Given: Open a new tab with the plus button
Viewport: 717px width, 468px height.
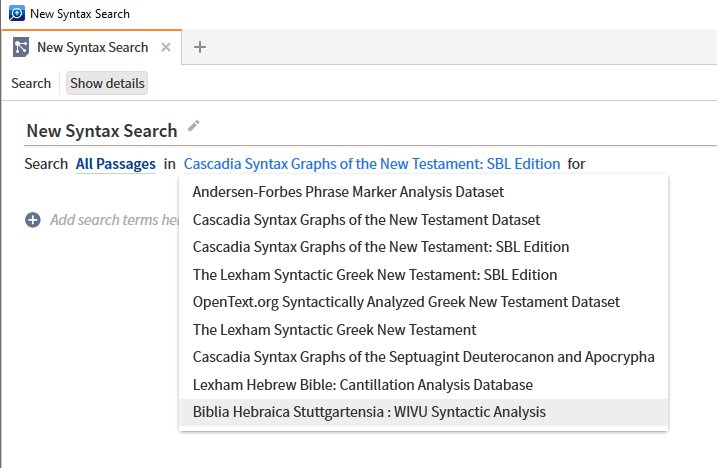Looking at the screenshot, I should pyautogui.click(x=200, y=47).
